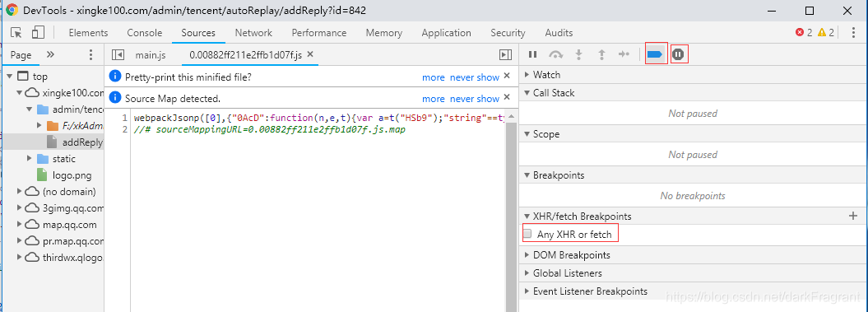The height and width of the screenshot is (312, 868).
Task: Enable Any XHR or fetch checkbox
Action: tap(528, 234)
